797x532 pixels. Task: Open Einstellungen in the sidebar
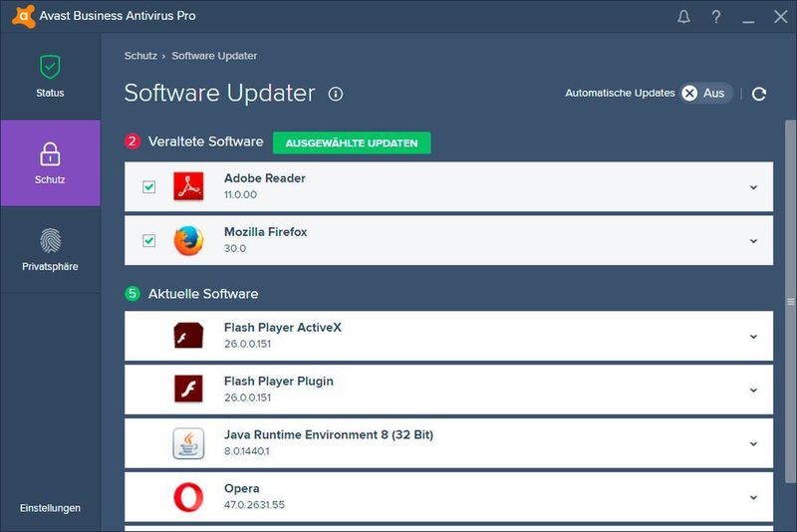(50, 508)
